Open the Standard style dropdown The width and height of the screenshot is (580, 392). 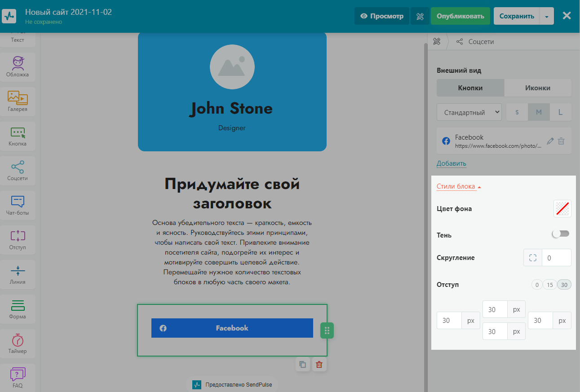469,112
